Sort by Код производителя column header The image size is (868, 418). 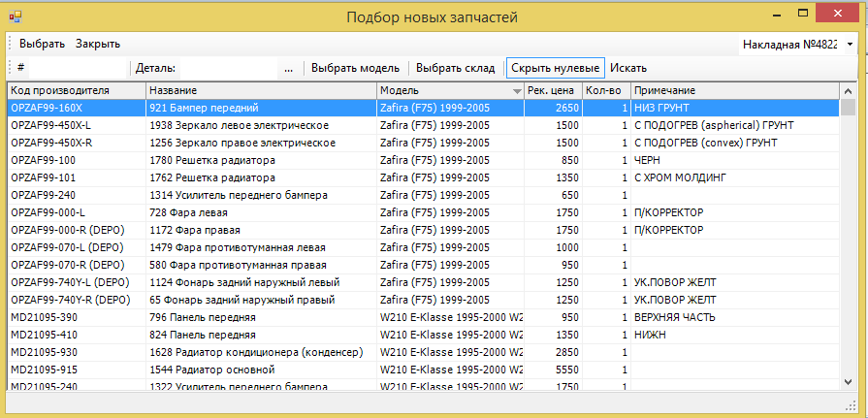[76, 90]
